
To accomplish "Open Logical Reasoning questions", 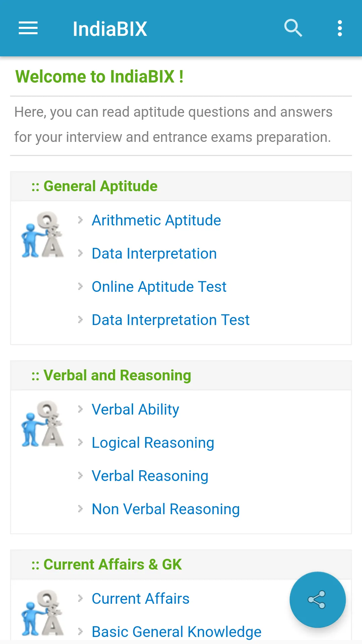I will pyautogui.click(x=153, y=443).
